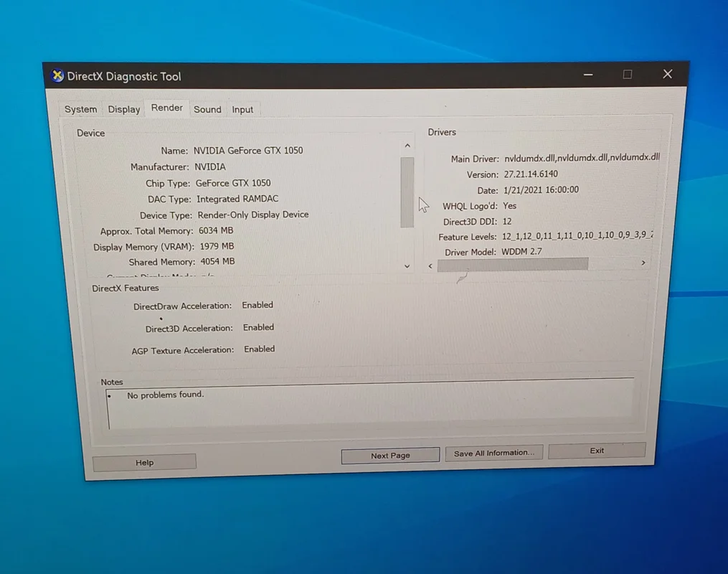Switch to the System tab
Viewport: 728px width, 574px height.
80,109
